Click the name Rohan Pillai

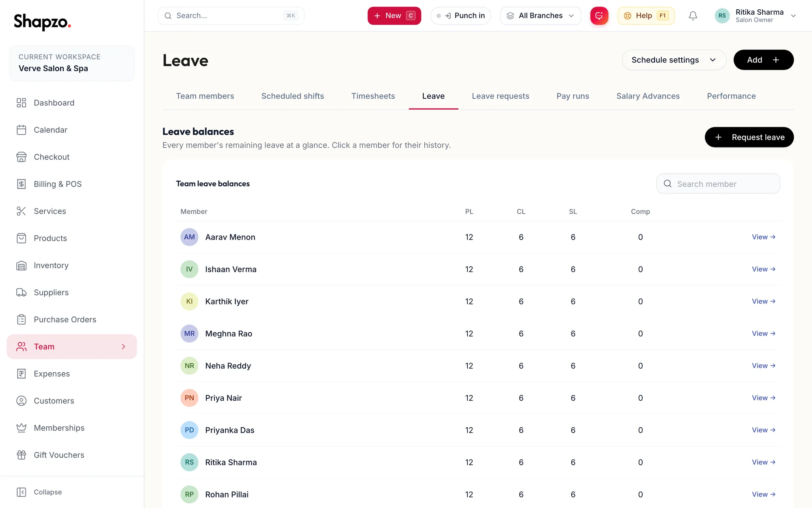coord(227,495)
